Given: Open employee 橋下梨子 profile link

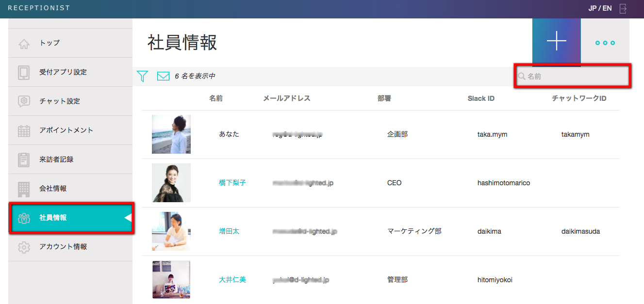Looking at the screenshot, I should click(232, 183).
